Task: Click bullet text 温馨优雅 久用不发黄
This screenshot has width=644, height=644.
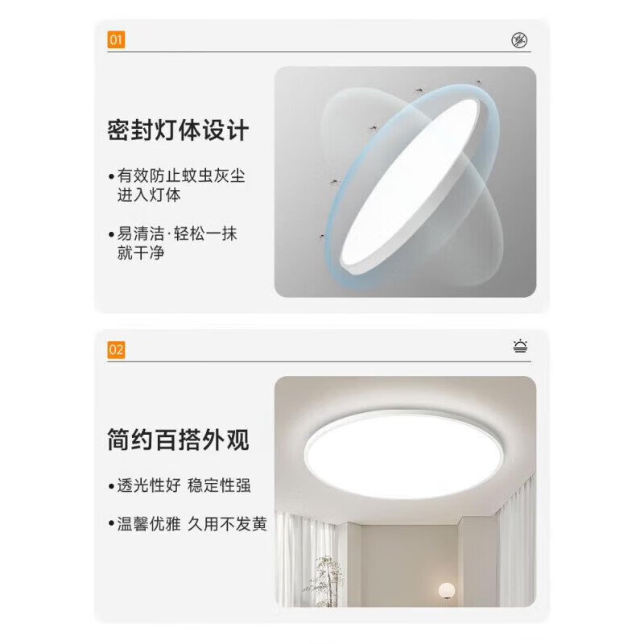Action: [192, 524]
